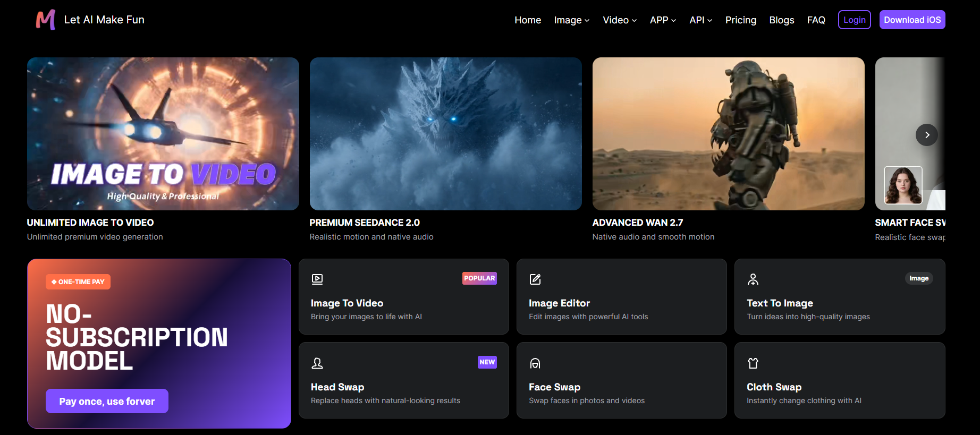This screenshot has width=980, height=435.
Task: Open the API dropdown menu
Action: (701, 20)
